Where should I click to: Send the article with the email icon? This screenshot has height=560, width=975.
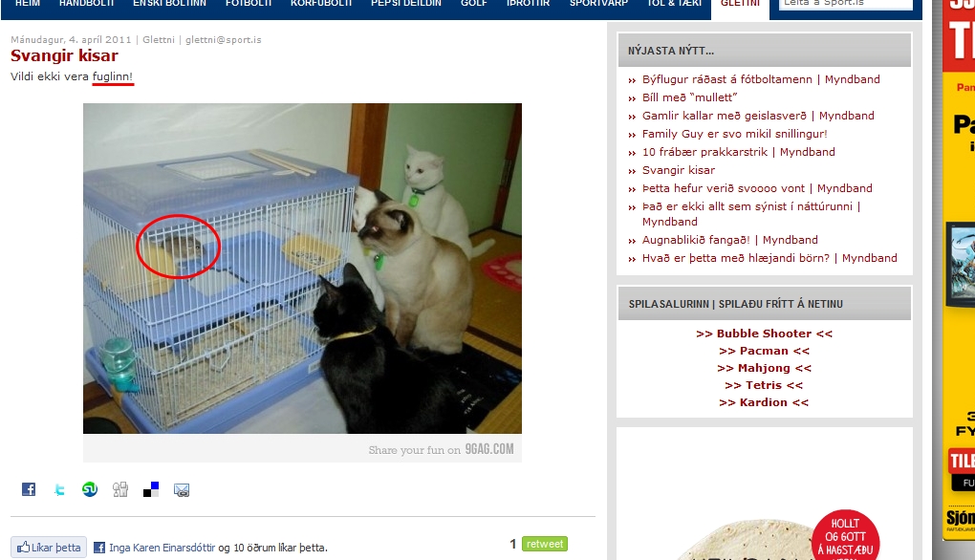point(182,490)
